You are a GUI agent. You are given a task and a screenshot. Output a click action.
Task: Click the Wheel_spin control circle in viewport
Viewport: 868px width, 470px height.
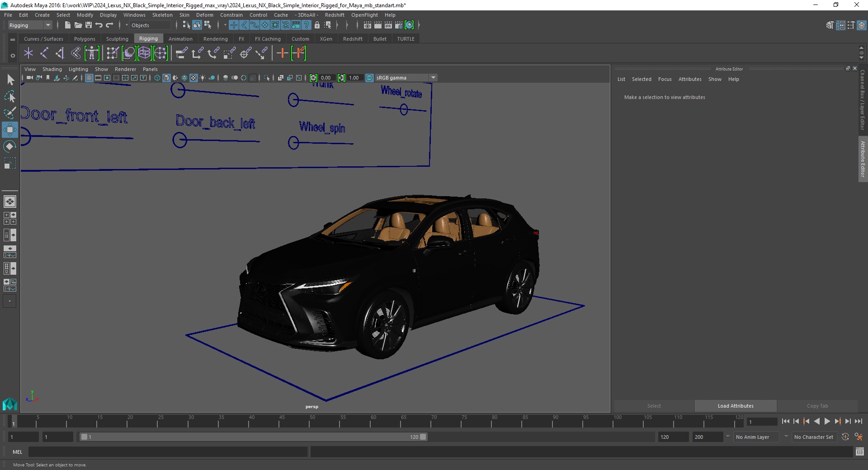(293, 143)
